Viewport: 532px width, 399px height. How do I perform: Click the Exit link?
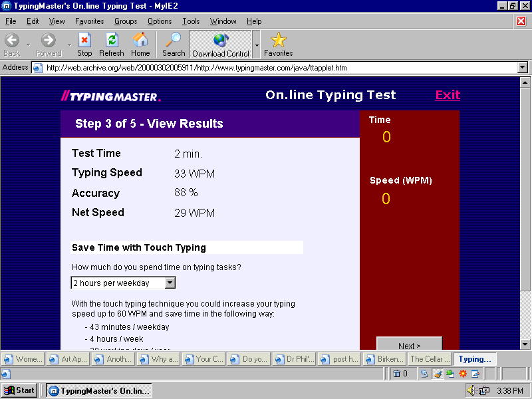448,95
